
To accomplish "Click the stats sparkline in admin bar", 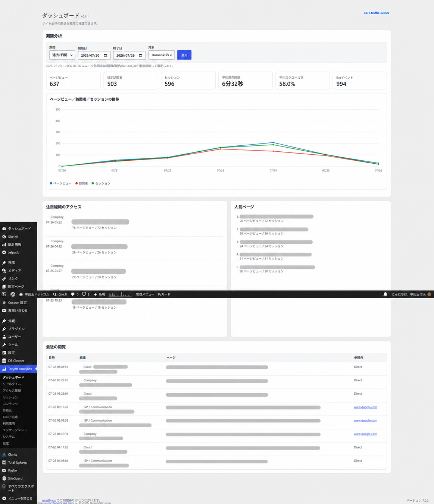I will pyautogui.click(x=120, y=294).
